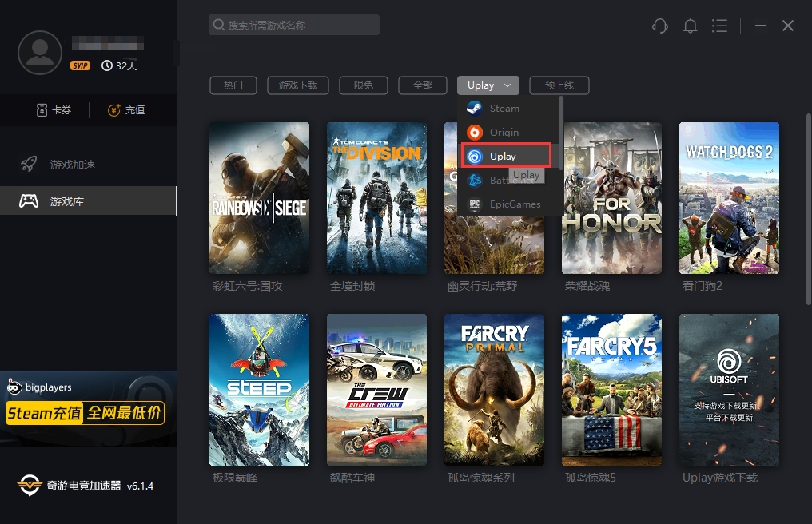Image resolution: width=812 pixels, height=524 pixels.
Task: Open customer support headset icon
Action: coord(660,26)
